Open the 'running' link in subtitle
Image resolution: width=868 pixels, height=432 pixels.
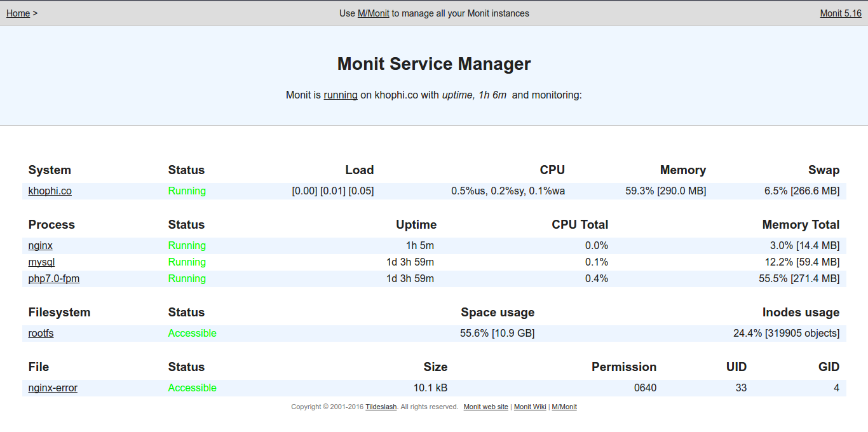click(340, 95)
